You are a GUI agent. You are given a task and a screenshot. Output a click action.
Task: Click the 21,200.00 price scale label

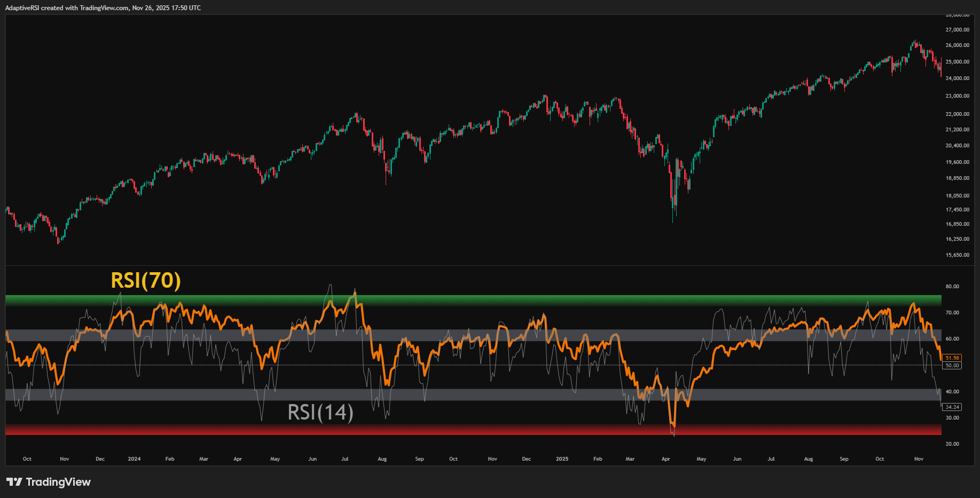pyautogui.click(x=958, y=130)
